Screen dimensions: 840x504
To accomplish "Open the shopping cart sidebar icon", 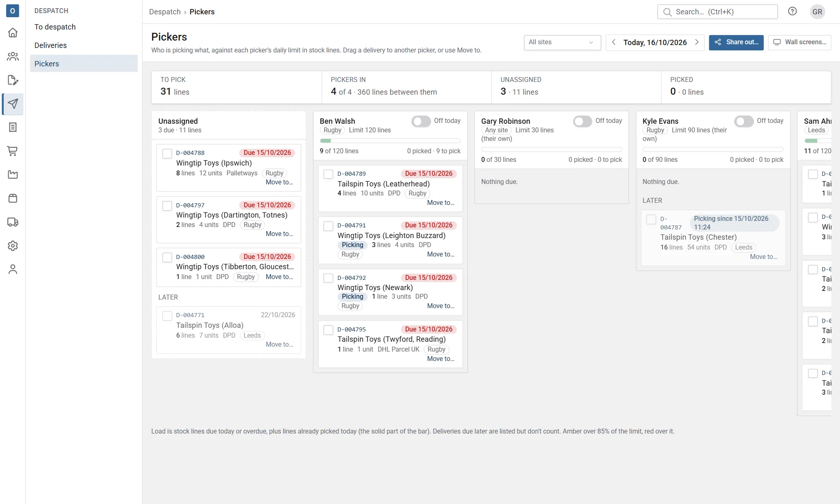I will pyautogui.click(x=13, y=151).
